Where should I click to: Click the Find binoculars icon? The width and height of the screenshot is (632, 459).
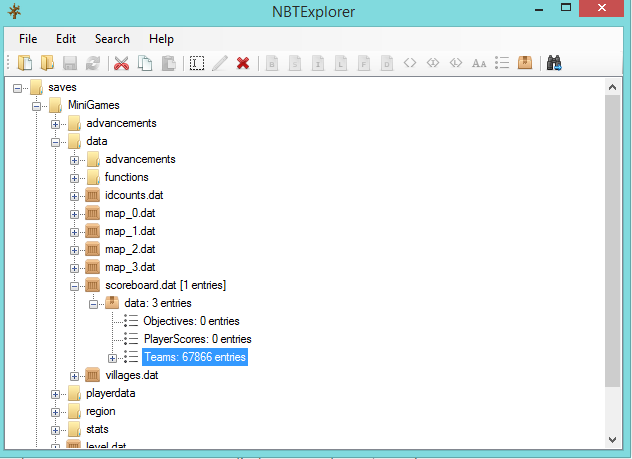(x=554, y=63)
